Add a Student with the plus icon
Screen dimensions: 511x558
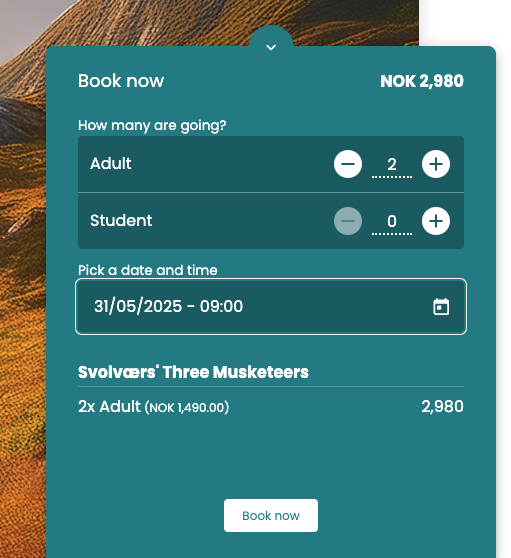(436, 221)
